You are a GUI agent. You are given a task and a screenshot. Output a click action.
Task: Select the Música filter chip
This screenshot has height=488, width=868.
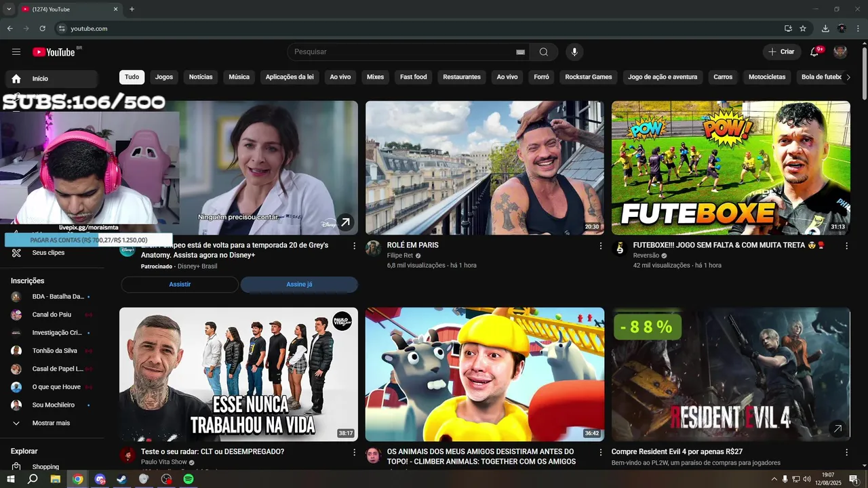239,77
